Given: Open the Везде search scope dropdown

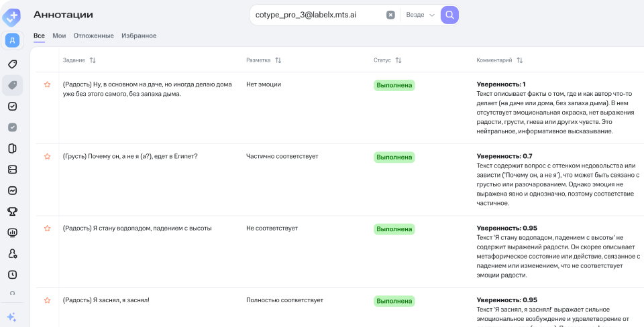Looking at the screenshot, I should [x=420, y=15].
